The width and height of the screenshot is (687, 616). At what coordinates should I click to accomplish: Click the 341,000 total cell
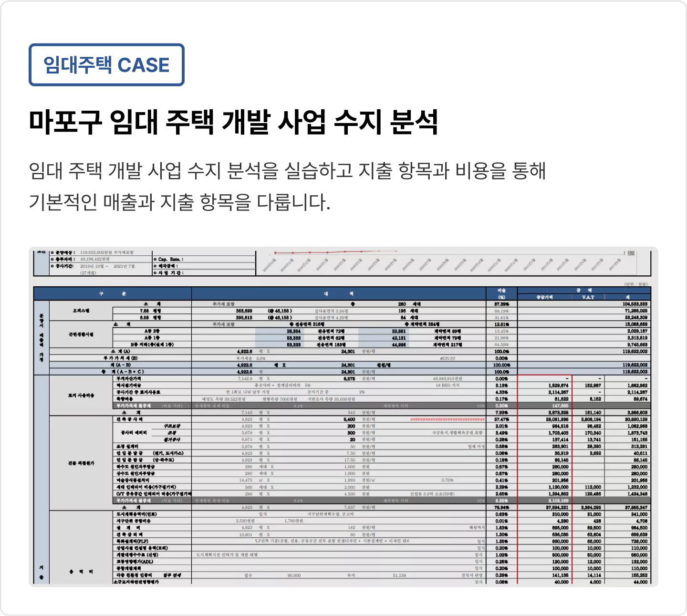639,514
